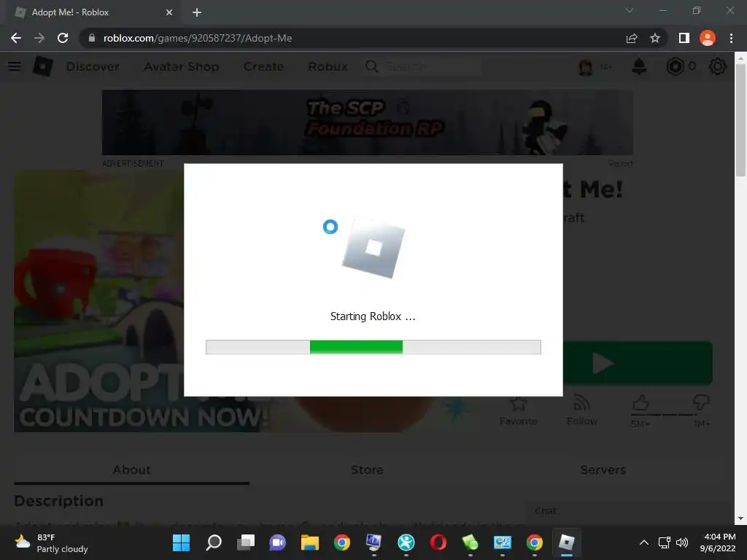This screenshot has width=747, height=560.
Task: Click The SCP Foundation RP advertisement
Action: click(x=368, y=122)
